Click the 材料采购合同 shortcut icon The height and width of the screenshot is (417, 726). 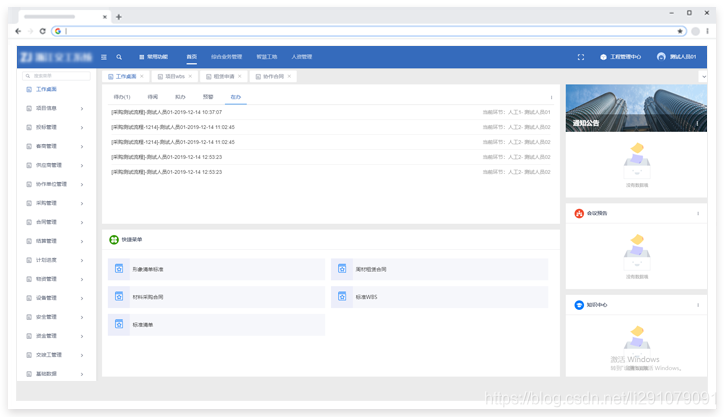(119, 297)
